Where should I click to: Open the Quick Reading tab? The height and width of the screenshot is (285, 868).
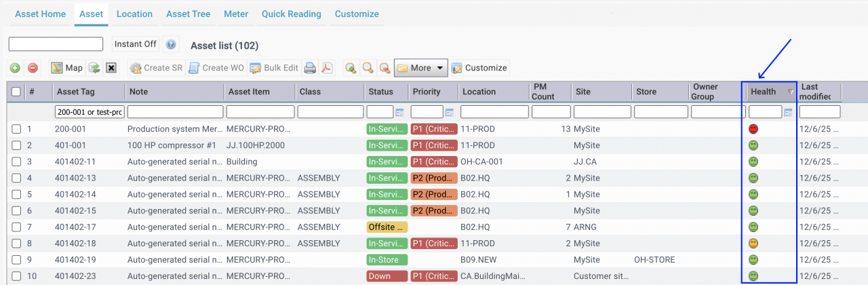coord(292,14)
